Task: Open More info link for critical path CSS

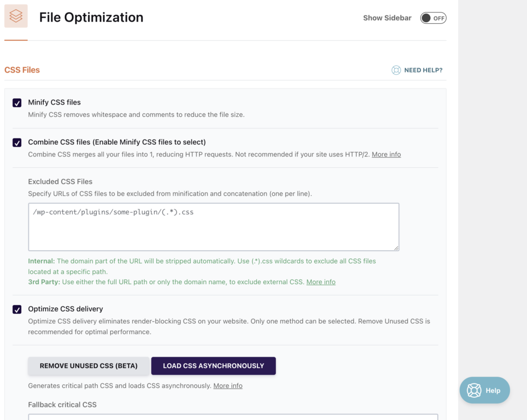Action: pos(227,386)
